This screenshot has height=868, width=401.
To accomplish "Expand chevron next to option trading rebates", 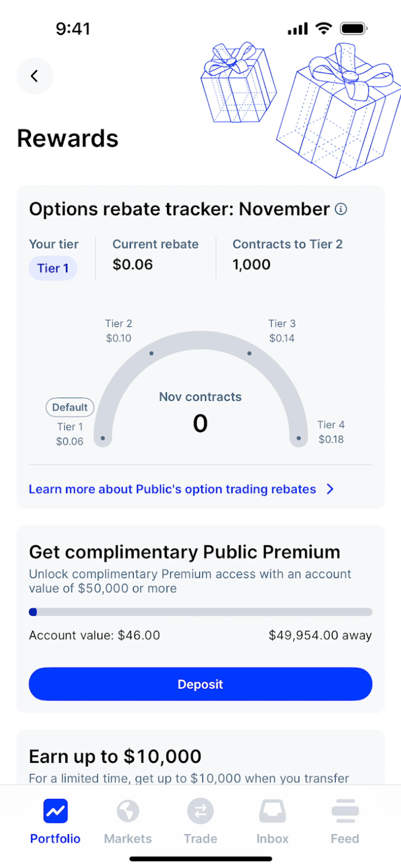I will tap(330, 489).
